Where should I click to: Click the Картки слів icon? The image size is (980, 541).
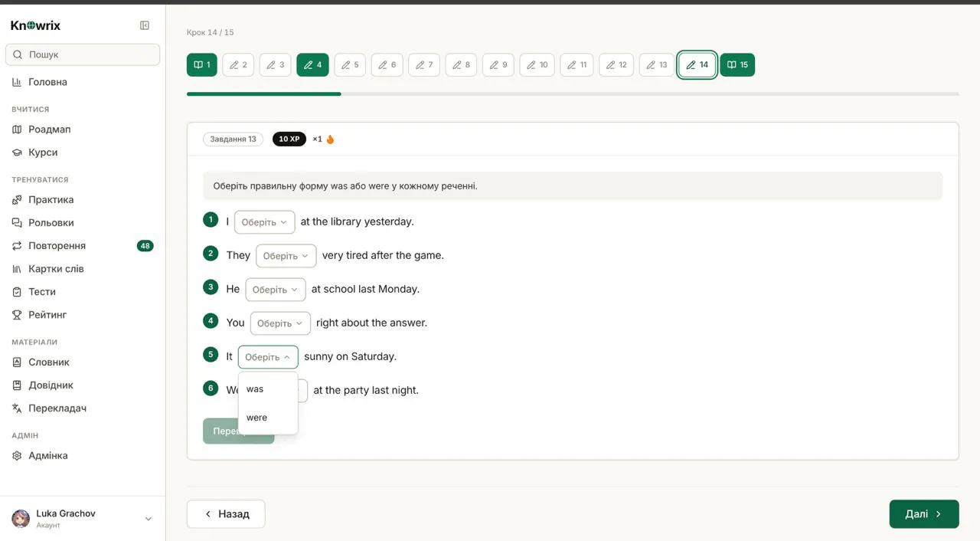coord(17,269)
